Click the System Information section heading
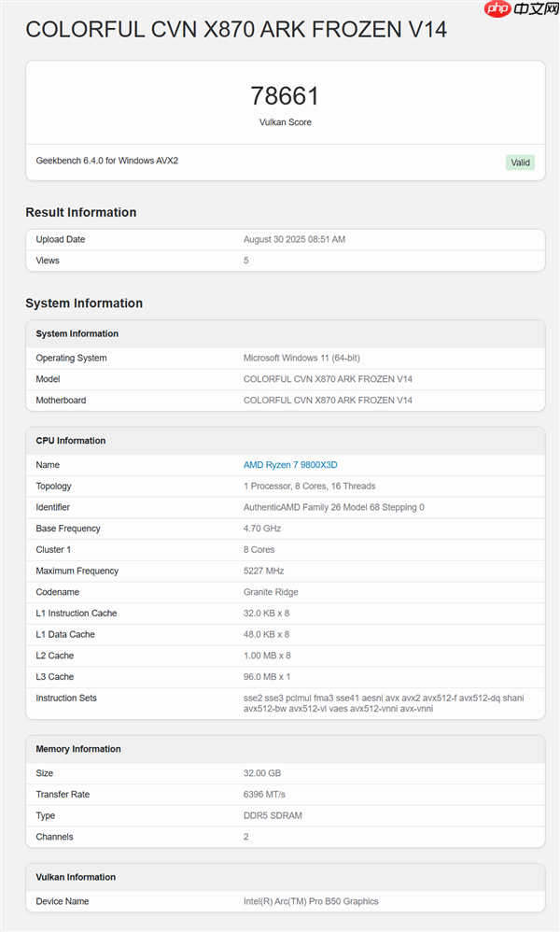The height and width of the screenshot is (932, 560). point(84,304)
